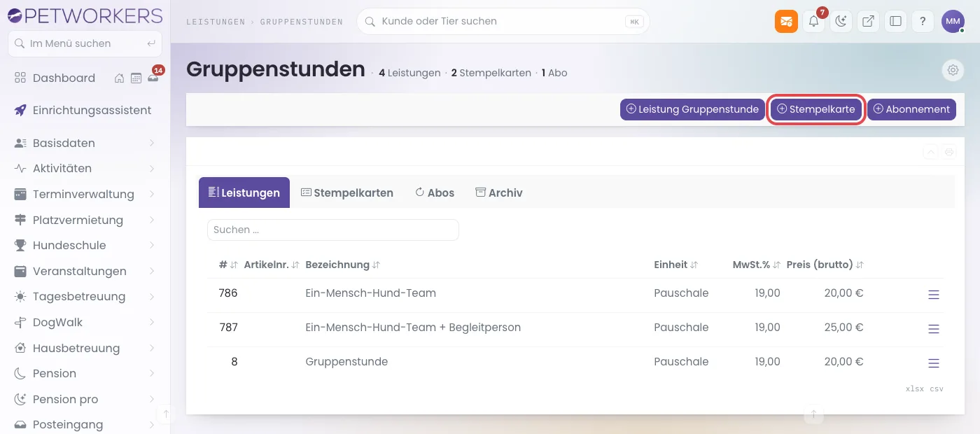Expand the Hausbetreuung menu chevron
The height and width of the screenshot is (434, 980).
(x=152, y=348)
